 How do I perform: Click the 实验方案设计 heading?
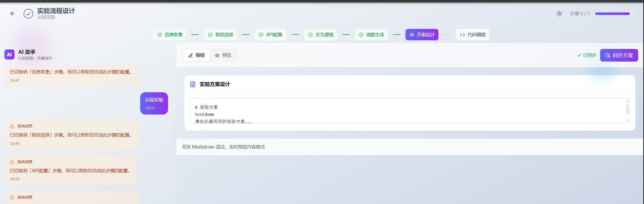[215, 84]
